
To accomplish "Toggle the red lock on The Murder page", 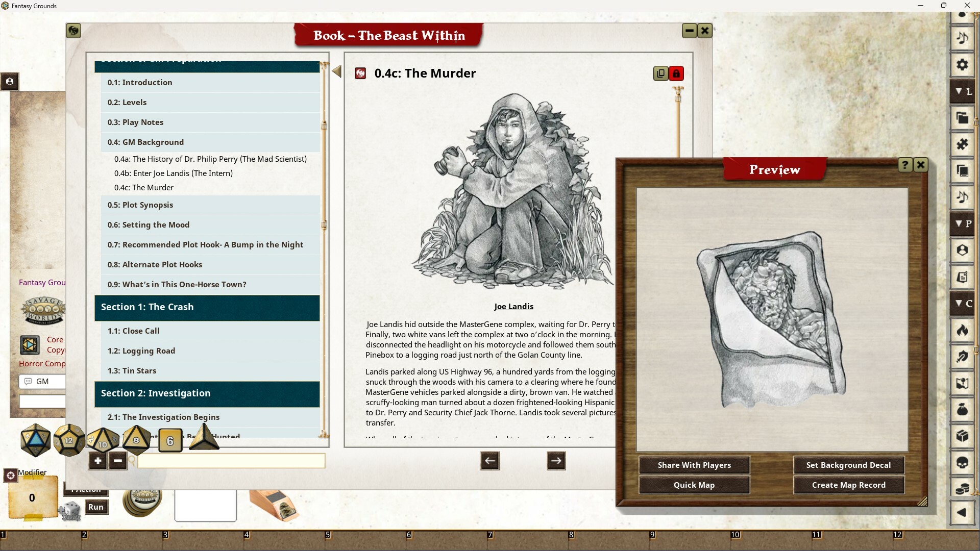I will point(676,73).
